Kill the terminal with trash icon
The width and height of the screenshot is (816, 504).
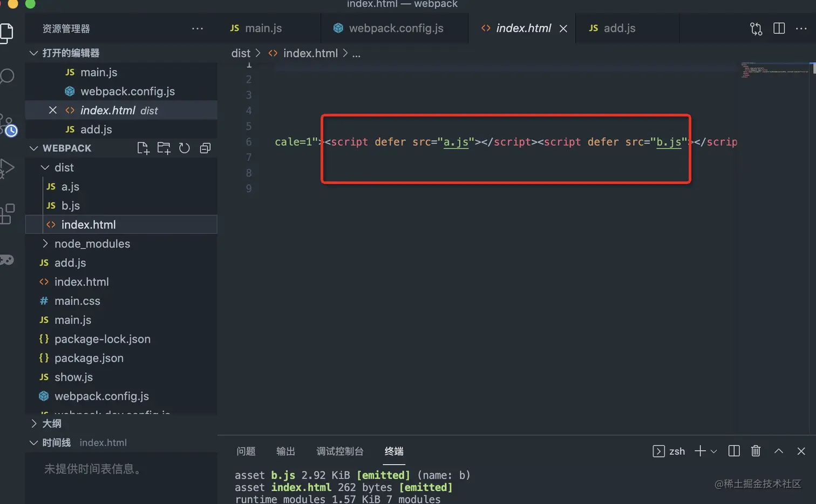[x=756, y=451]
